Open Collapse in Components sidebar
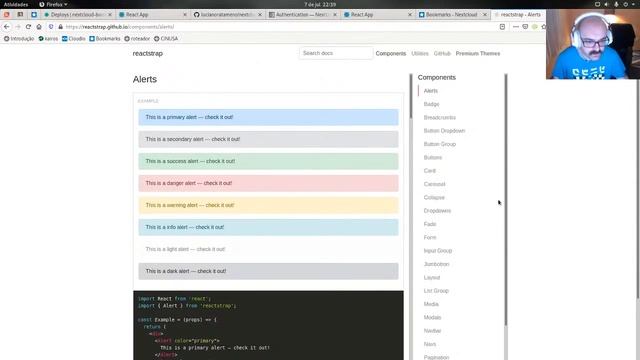Screen dimensions: 640x360 [434, 198]
